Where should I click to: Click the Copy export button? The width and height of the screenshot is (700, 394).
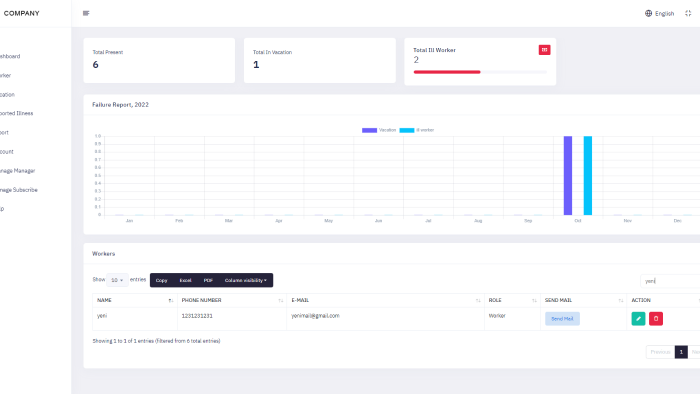162,280
